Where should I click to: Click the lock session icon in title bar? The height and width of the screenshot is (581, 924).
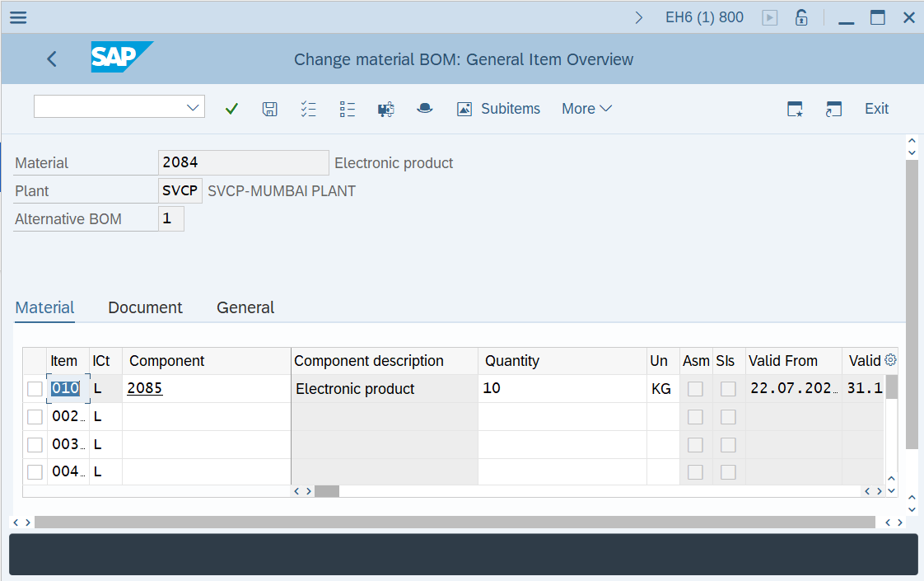pos(800,17)
